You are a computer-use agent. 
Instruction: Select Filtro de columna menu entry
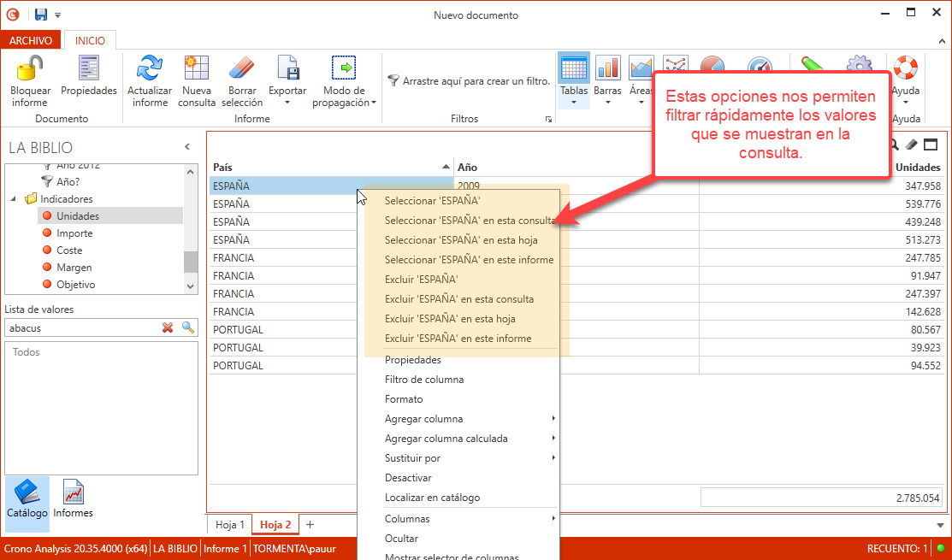pyautogui.click(x=424, y=380)
